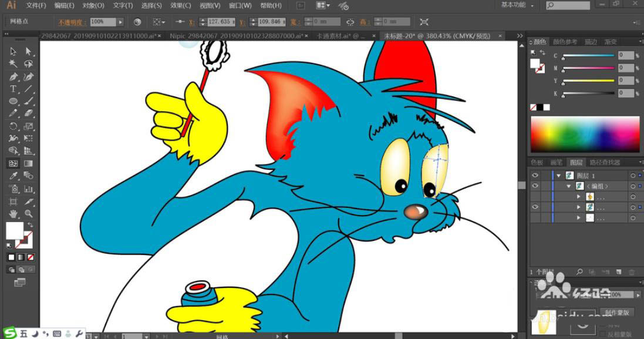Select the Paintbrush tool
The image size is (644, 339).
28,101
